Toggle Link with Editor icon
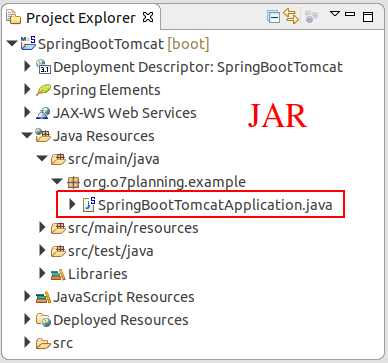 click(291, 16)
